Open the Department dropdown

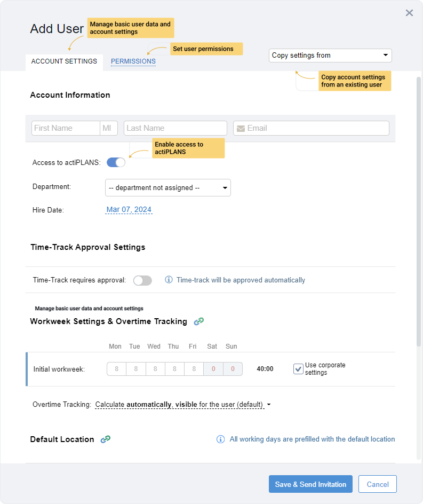(x=168, y=187)
